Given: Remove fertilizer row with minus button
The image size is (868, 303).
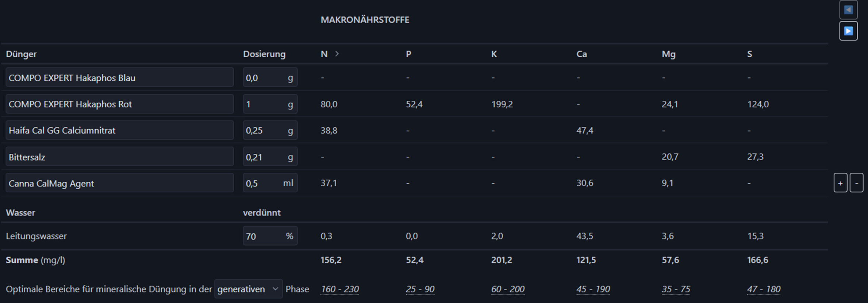Looking at the screenshot, I should point(856,183).
